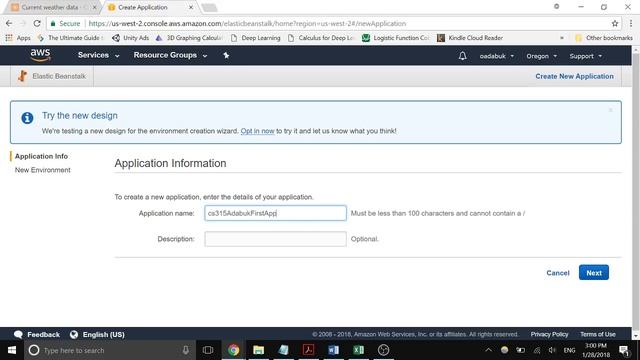The height and width of the screenshot is (360, 640).
Task: Change language via English (US)
Action: (97, 334)
